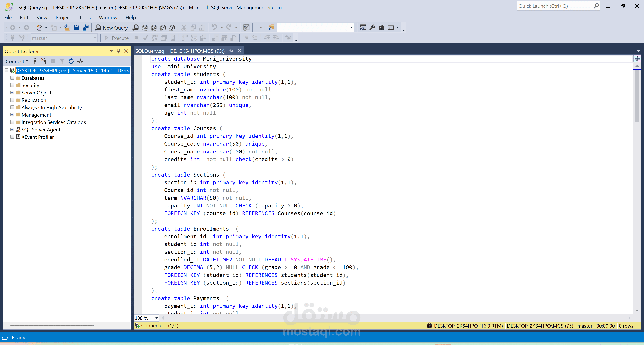Open the Help menu

[x=130, y=17]
